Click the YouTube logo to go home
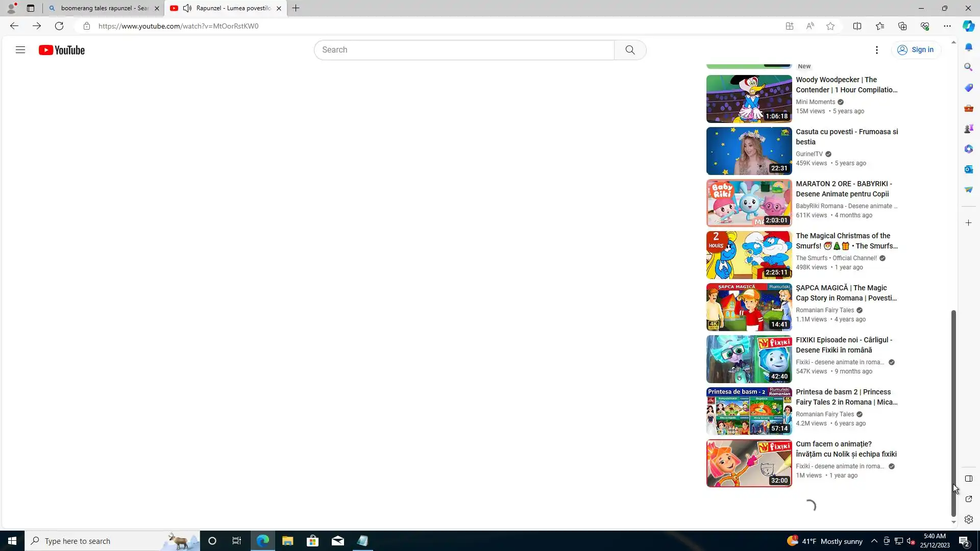This screenshot has height=551, width=980. [62, 50]
